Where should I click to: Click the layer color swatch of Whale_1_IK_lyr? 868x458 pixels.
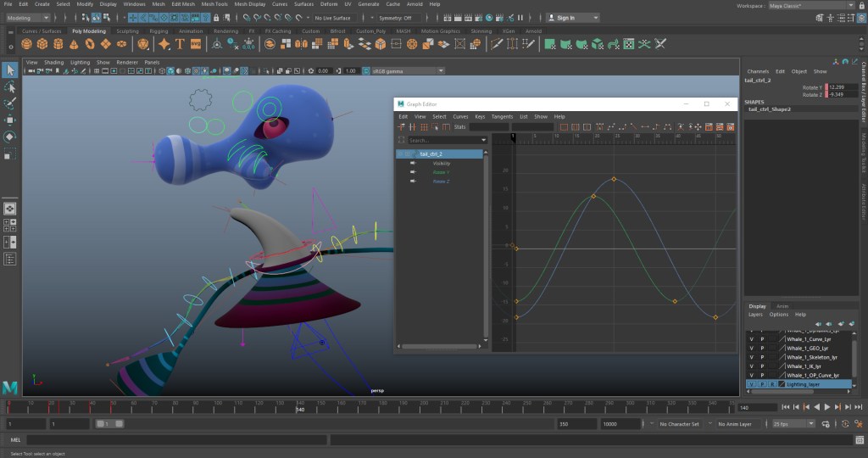coord(782,366)
